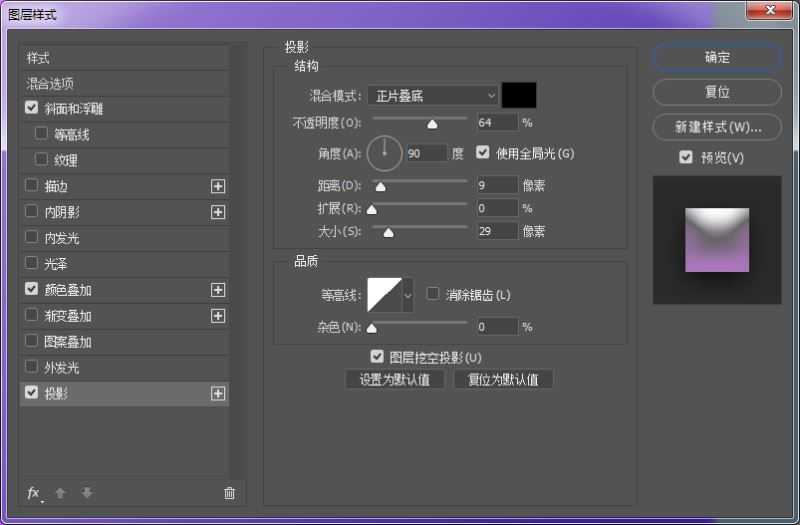The height and width of the screenshot is (525, 800).
Task: Add another 颜色叠加 effect with plus icon
Action: click(218, 290)
